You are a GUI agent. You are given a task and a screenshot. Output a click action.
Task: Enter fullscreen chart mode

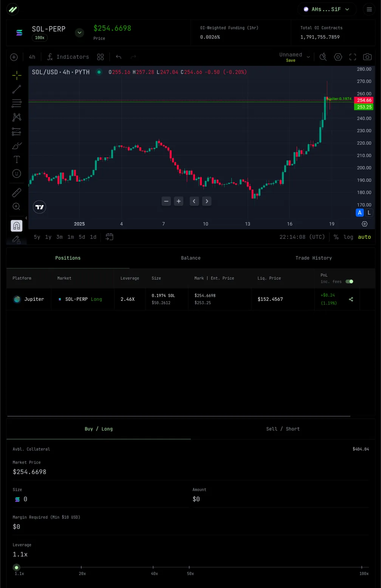pos(353,57)
